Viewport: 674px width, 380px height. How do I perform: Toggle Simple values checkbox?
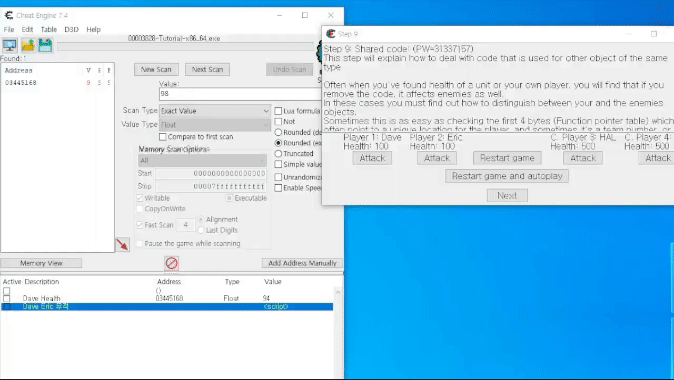pyautogui.click(x=278, y=164)
